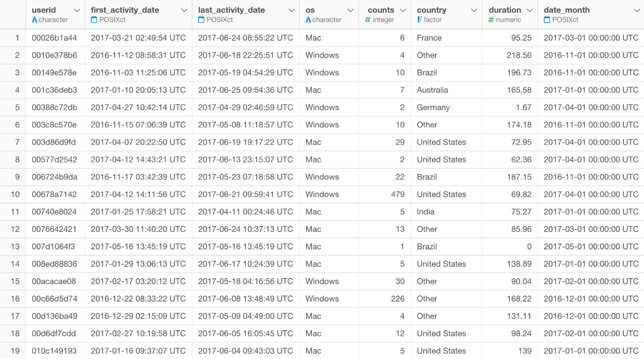Click the userid value 00026b1a44
The width and height of the screenshot is (644, 359).
[x=56, y=37]
